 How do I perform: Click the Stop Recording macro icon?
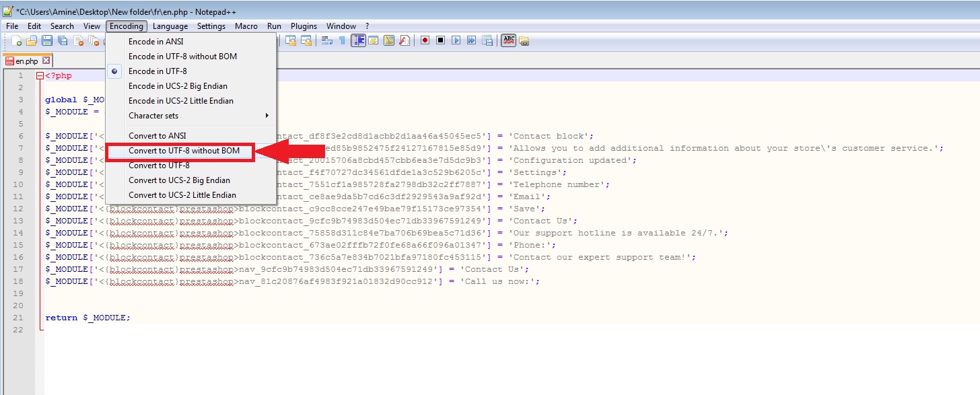[440, 40]
